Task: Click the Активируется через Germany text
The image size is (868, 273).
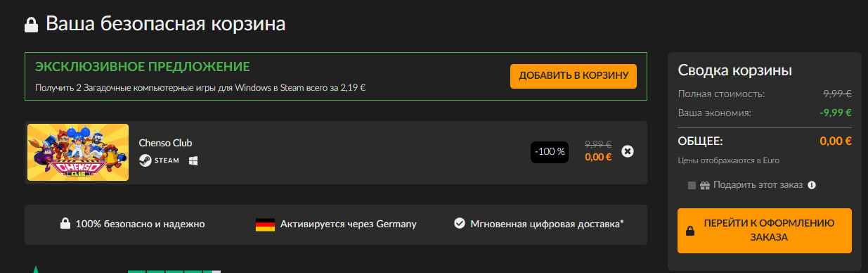Action: (x=349, y=224)
